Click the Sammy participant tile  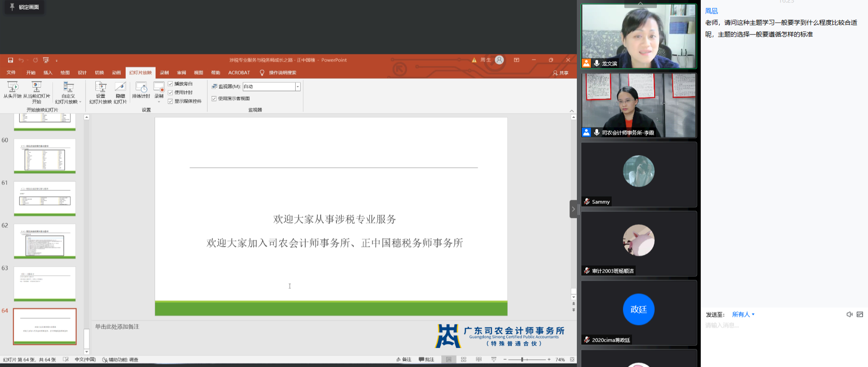coord(639,174)
